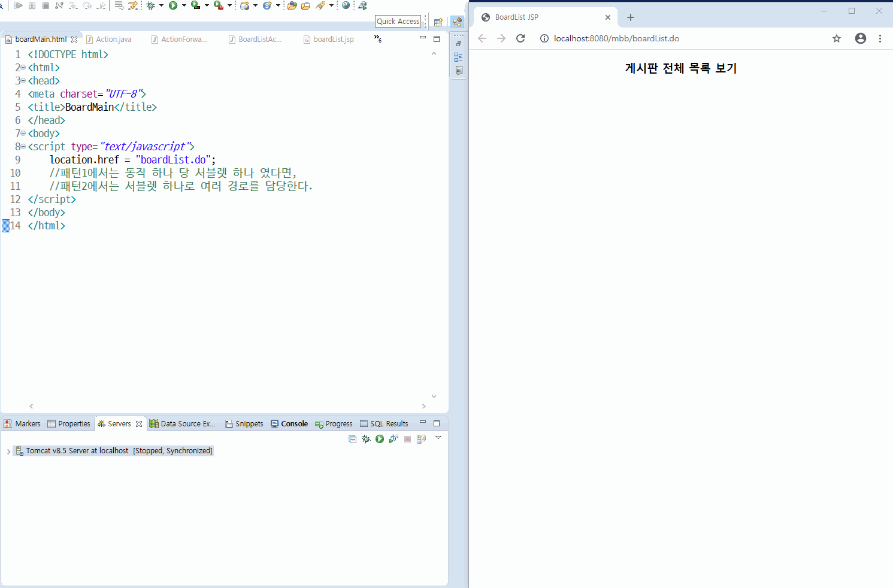The width and height of the screenshot is (893, 588).
Task: Click the Collapse All icon in the Servers view
Action: 352,439
